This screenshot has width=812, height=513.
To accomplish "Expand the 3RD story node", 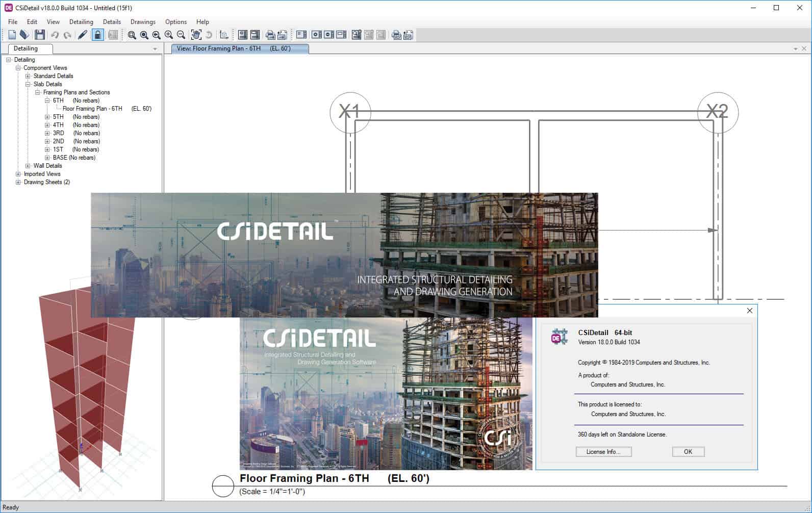I will 47,133.
